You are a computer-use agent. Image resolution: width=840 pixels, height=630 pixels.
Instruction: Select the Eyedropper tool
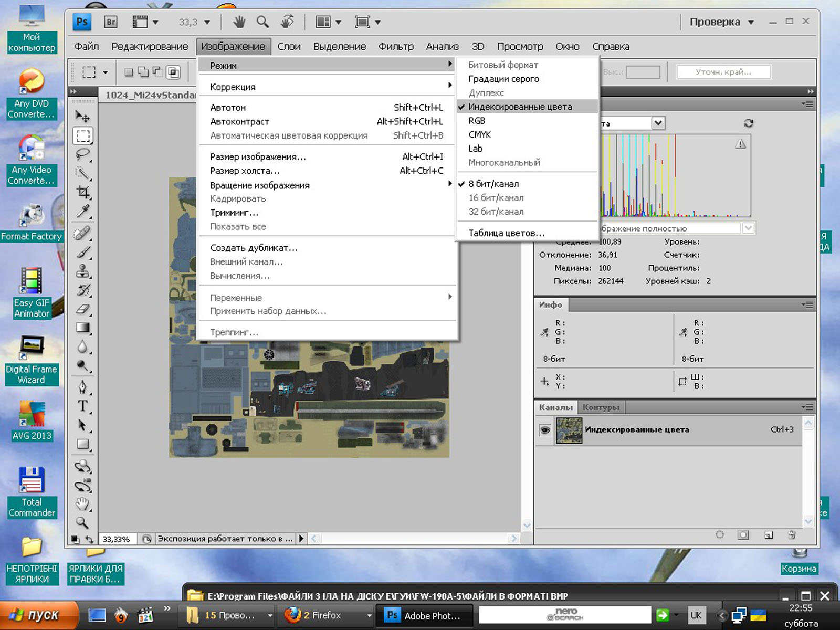(x=83, y=211)
